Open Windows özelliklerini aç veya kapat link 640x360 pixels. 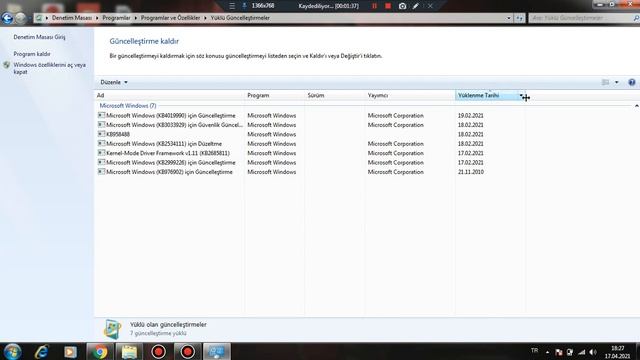coord(49,68)
